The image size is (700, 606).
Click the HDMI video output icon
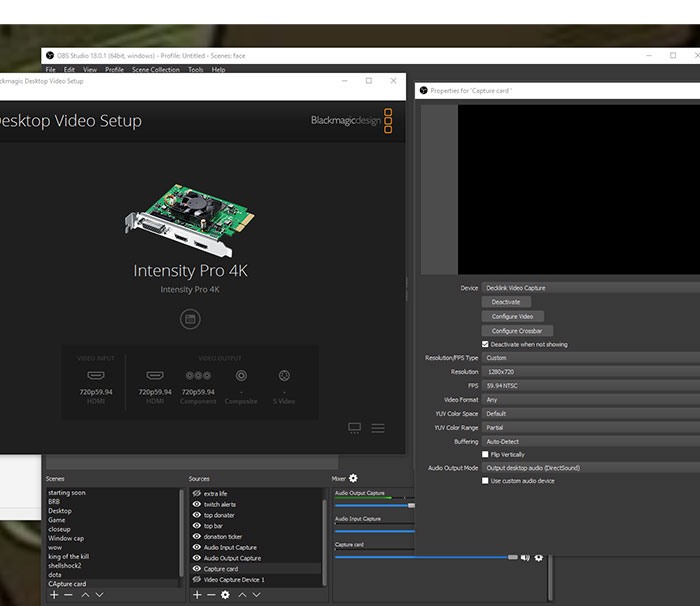tap(155, 376)
